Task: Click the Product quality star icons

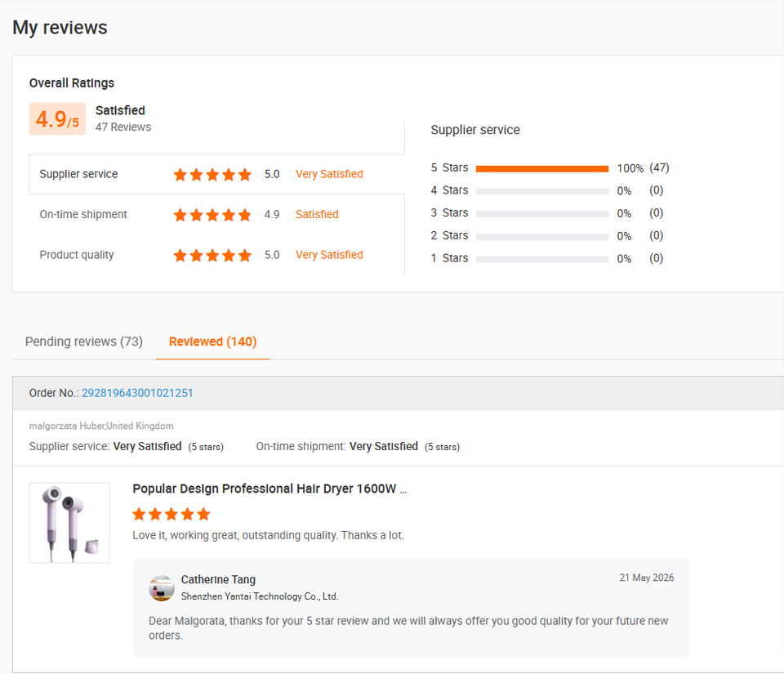Action: [212, 256]
